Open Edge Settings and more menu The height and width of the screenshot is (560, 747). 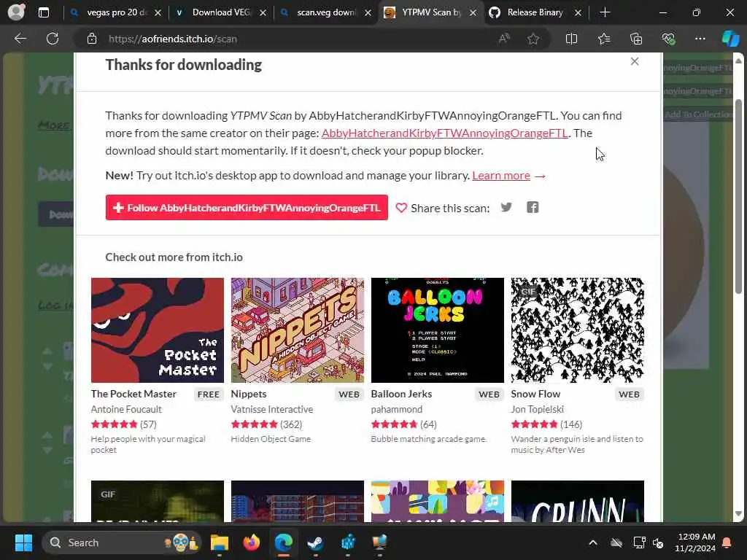[700, 39]
